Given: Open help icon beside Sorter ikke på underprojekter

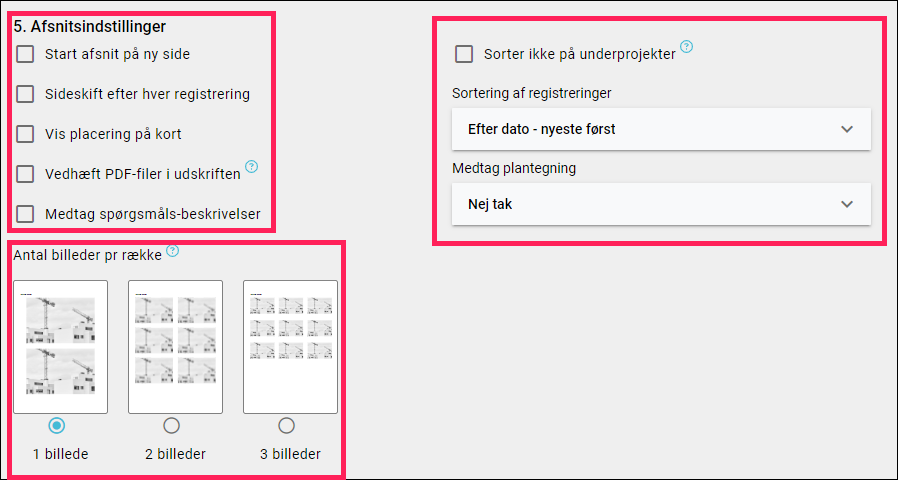Looking at the screenshot, I should pyautogui.click(x=686, y=47).
